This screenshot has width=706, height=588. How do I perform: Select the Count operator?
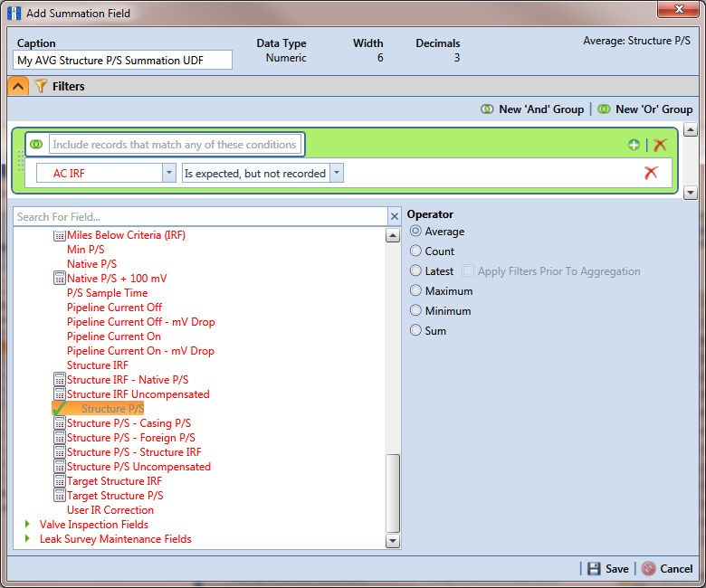(x=415, y=251)
